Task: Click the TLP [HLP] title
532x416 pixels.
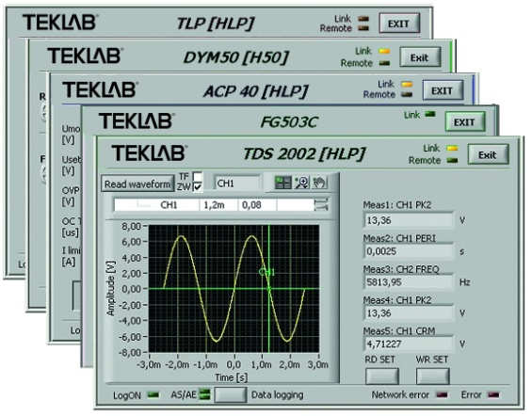Action: point(215,24)
